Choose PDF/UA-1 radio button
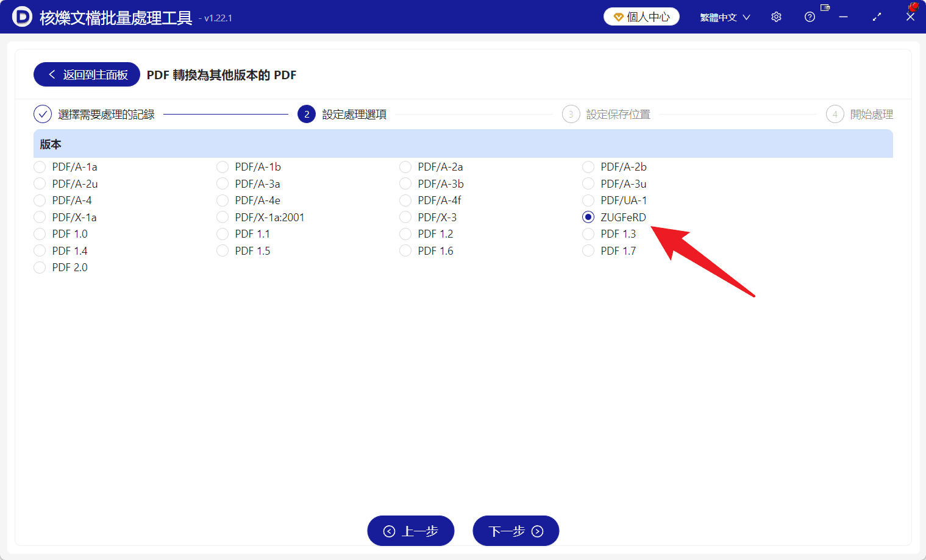Screen dimensions: 926x560 coord(588,200)
